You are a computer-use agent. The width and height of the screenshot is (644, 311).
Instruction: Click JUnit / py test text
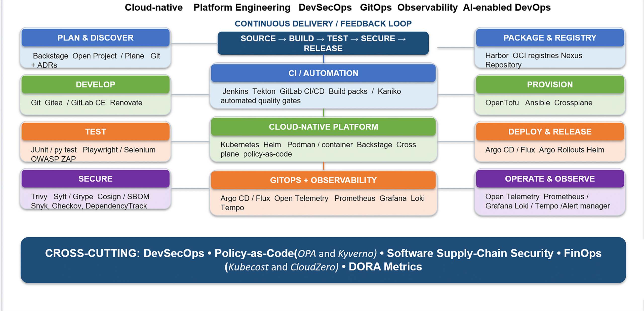click(x=54, y=150)
